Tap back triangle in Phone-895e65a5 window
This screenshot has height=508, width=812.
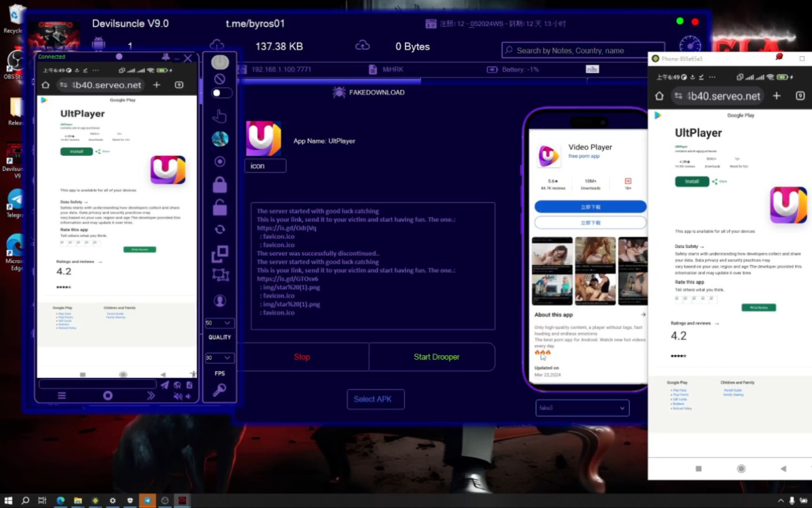(783, 468)
